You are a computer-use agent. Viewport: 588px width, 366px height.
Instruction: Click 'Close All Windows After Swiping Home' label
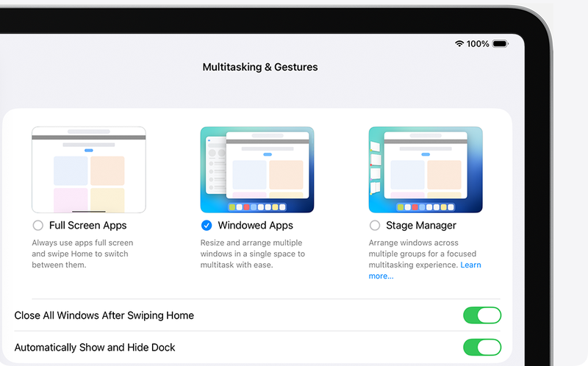coord(104,315)
